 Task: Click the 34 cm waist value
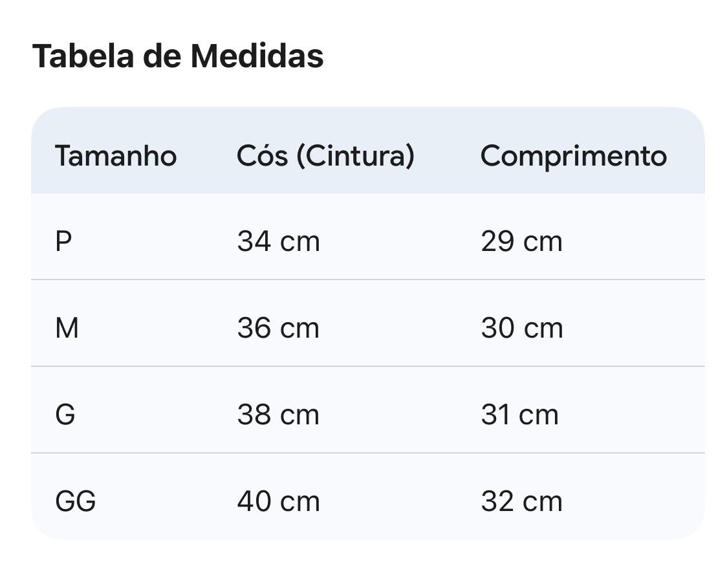(x=278, y=242)
